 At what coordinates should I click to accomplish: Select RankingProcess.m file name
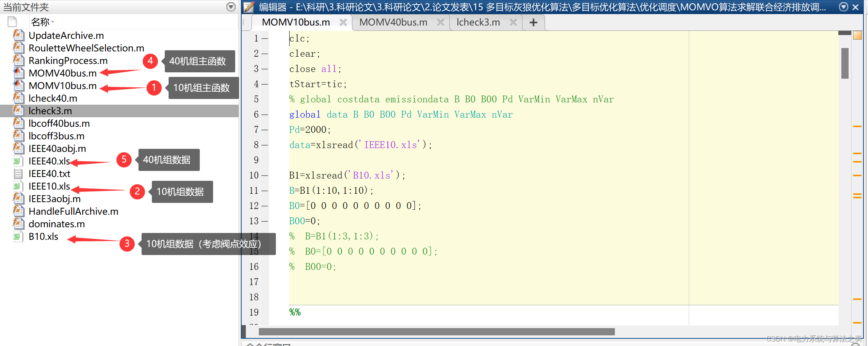68,61
